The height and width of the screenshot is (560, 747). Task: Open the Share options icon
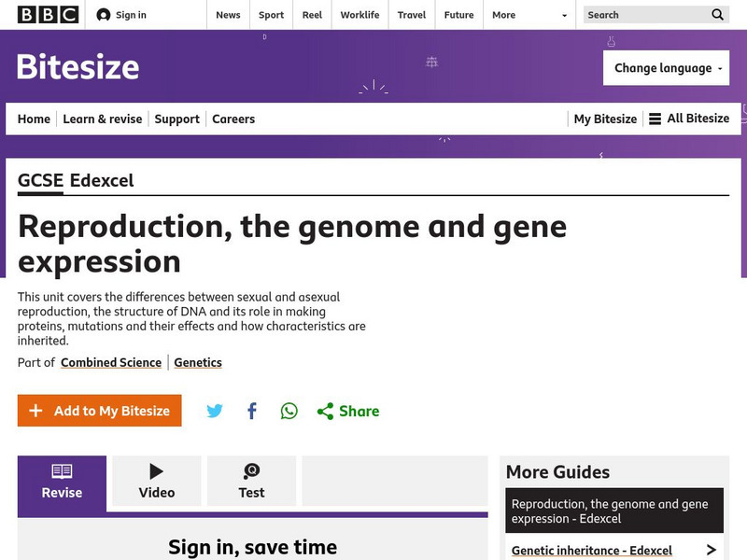pyautogui.click(x=326, y=411)
